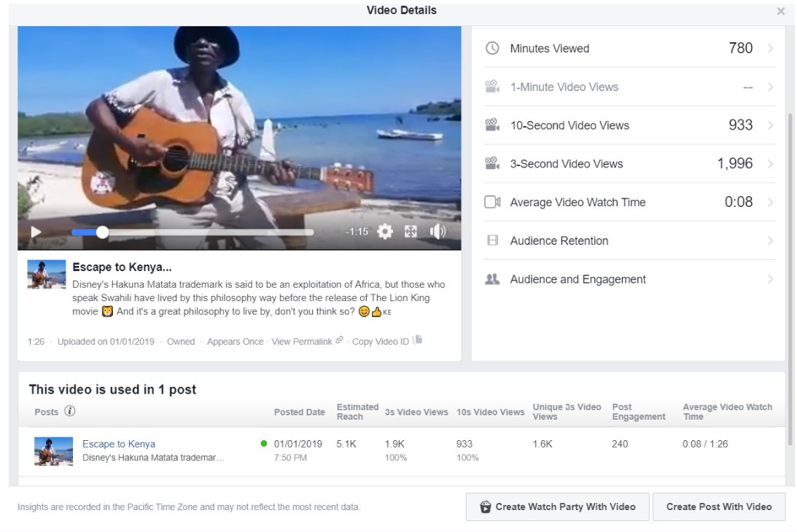Viewport: 797px width, 532px height.
Task: Click the Audience and Engagement people icon
Action: (493, 279)
